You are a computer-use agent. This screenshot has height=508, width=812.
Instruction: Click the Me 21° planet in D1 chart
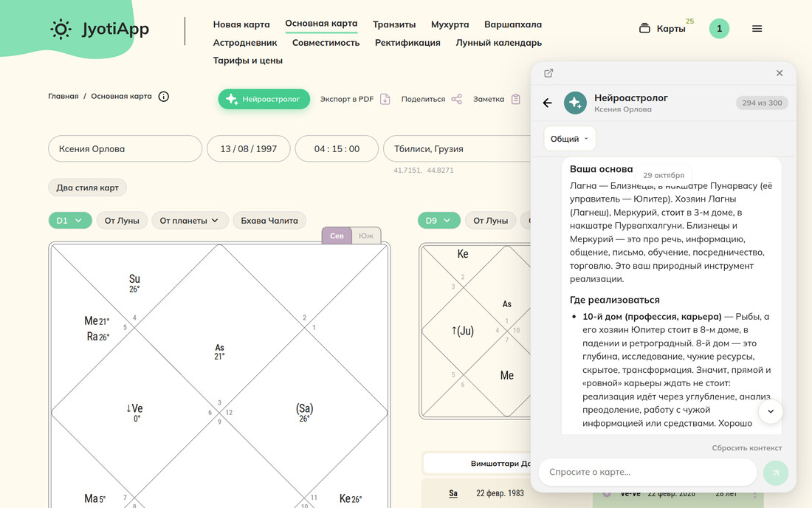97,321
